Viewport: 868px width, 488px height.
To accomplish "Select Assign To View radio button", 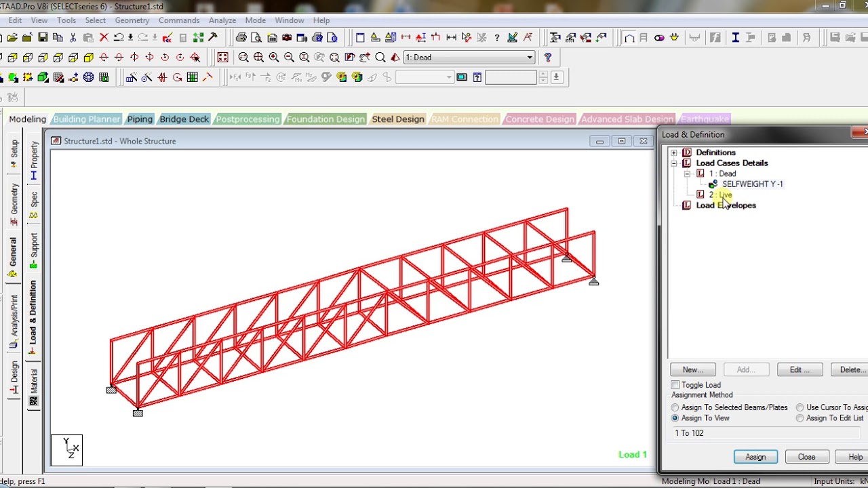I will pos(675,418).
